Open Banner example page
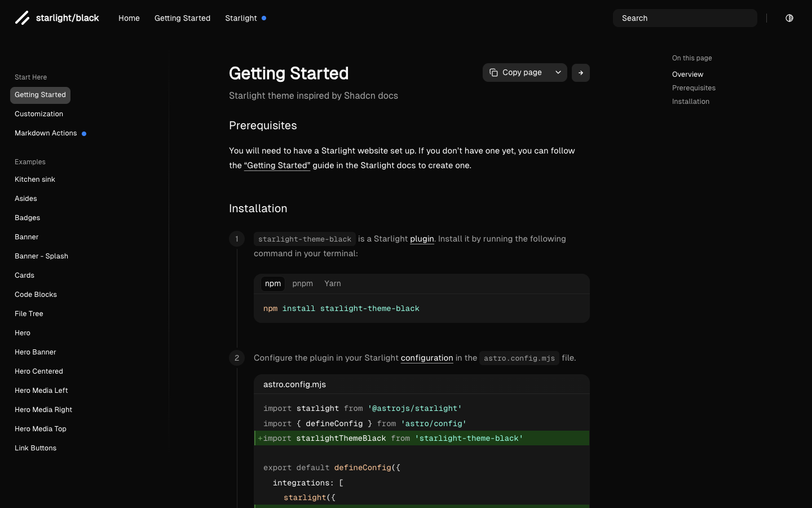The image size is (812, 508). tap(27, 237)
